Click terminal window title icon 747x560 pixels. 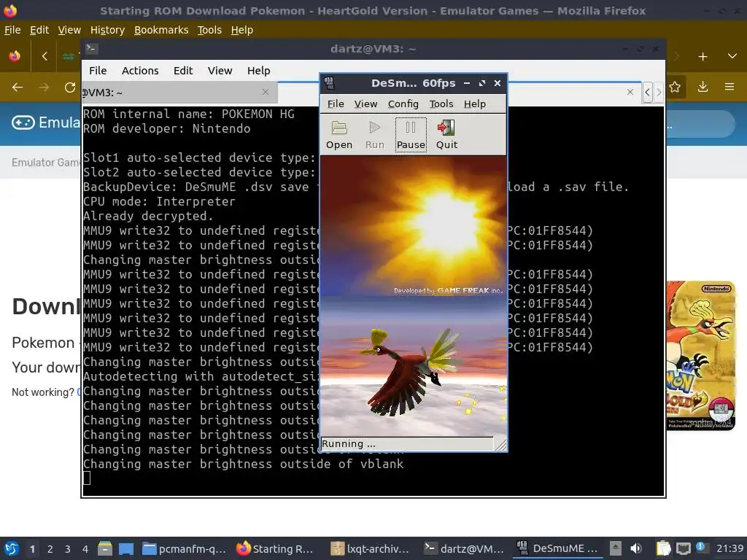pyautogui.click(x=92, y=49)
